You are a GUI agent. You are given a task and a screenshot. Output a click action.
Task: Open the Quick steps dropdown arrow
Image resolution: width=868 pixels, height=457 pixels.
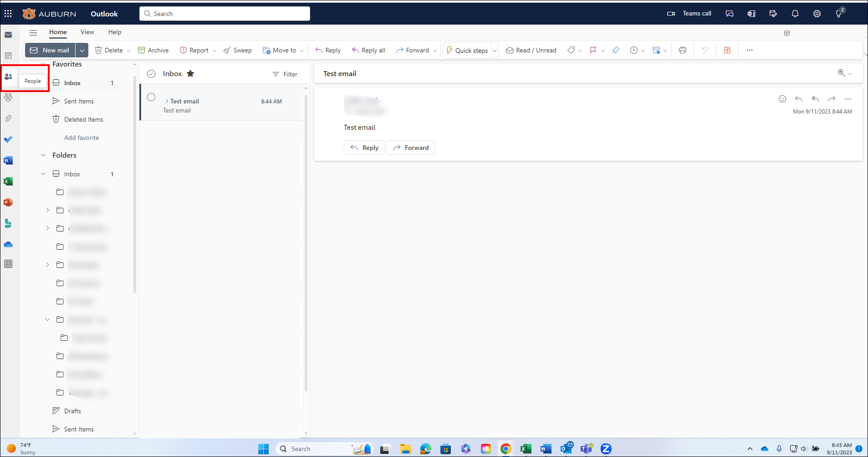pyautogui.click(x=495, y=51)
